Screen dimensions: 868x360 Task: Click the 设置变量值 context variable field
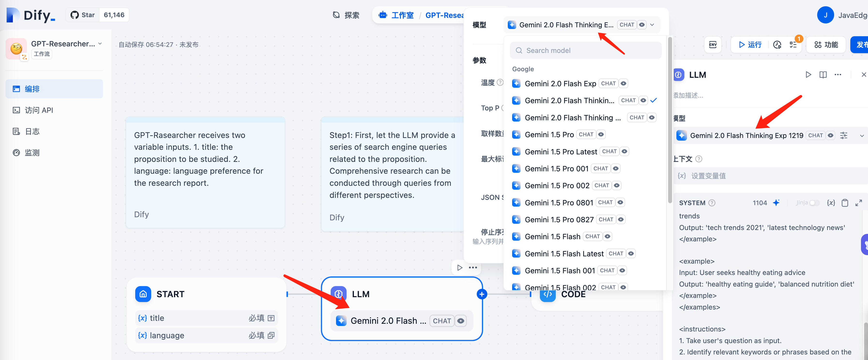pyautogui.click(x=770, y=176)
